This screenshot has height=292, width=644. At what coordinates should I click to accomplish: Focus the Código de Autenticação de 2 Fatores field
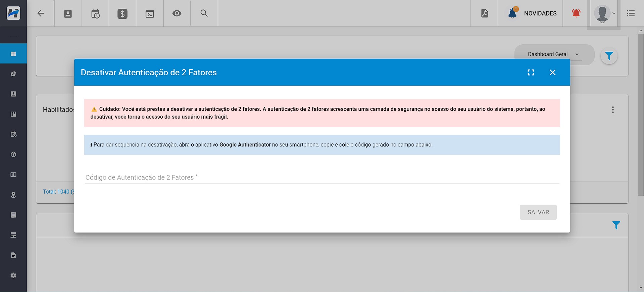(322, 177)
